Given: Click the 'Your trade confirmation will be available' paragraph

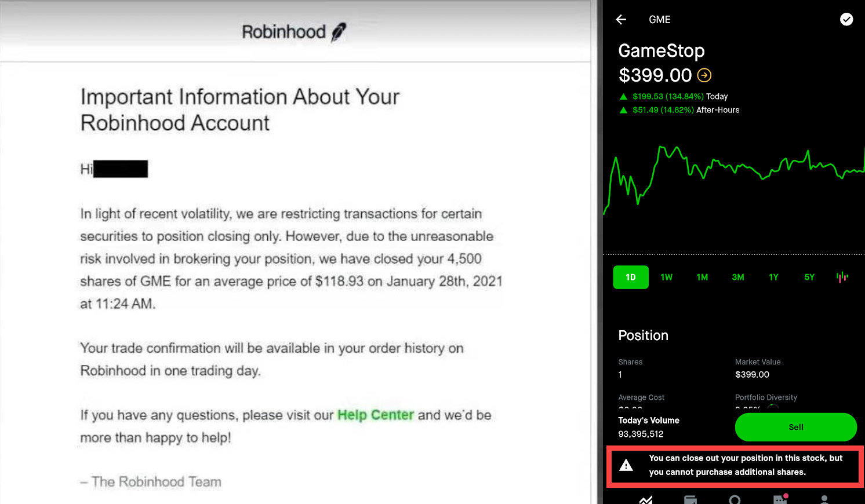Looking at the screenshot, I should [271, 359].
